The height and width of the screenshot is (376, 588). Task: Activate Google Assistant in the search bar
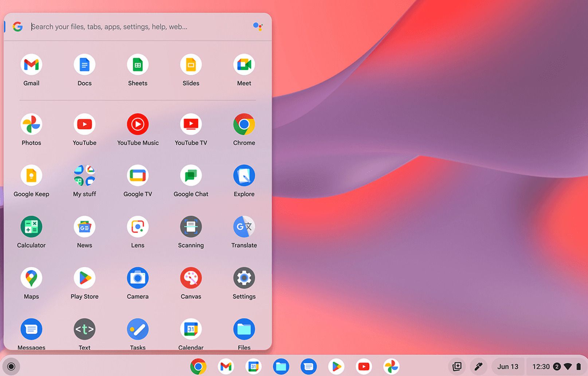pyautogui.click(x=258, y=26)
